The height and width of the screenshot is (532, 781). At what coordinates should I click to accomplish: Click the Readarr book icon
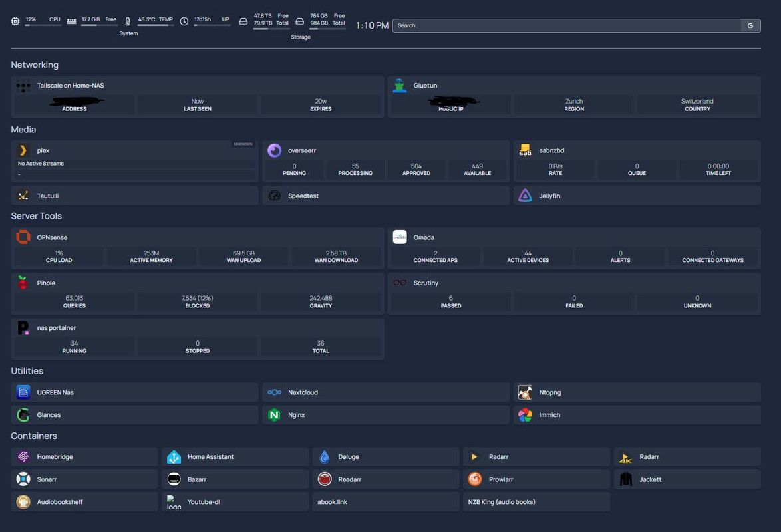tap(325, 479)
